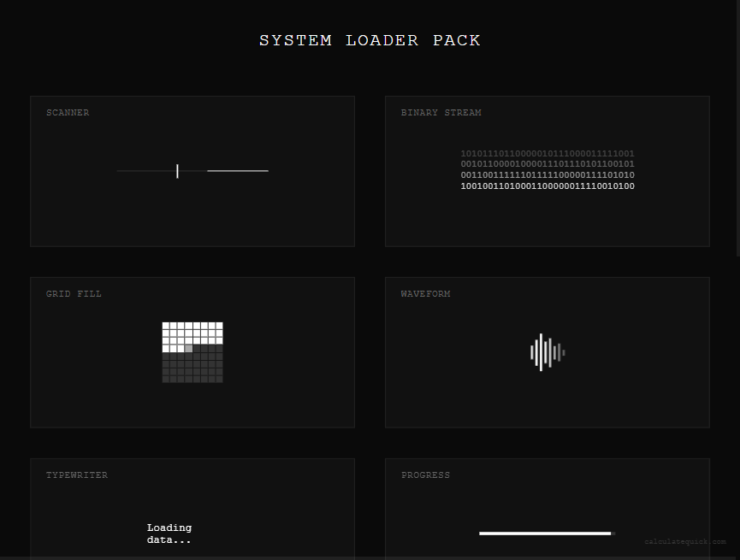Click the brightest binary row beginning 1001001
The image size is (740, 560).
pos(548,186)
